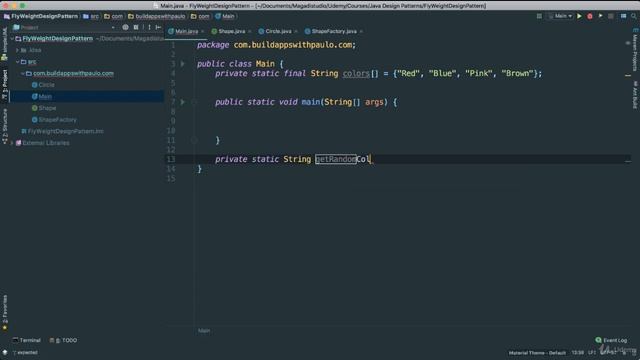Viewport: 640px width, 360px height.
Task: Click src breadcrumb in navigation bar
Action: pyautogui.click(x=91, y=16)
